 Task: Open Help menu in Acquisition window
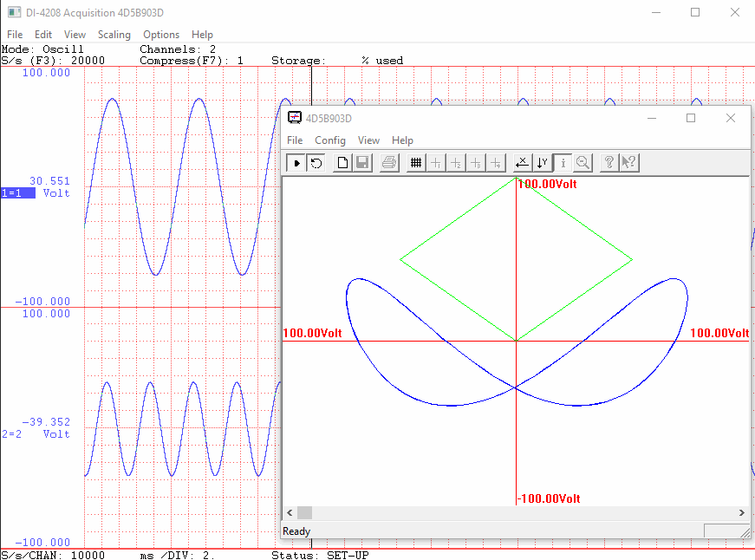202,35
